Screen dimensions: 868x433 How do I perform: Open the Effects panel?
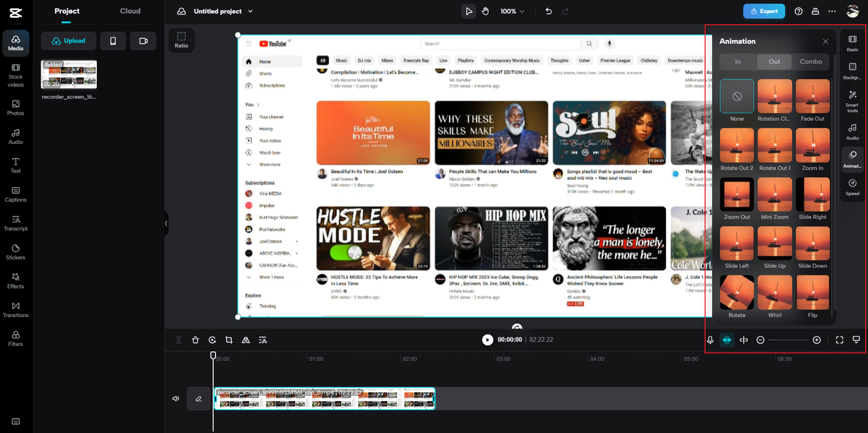16,281
